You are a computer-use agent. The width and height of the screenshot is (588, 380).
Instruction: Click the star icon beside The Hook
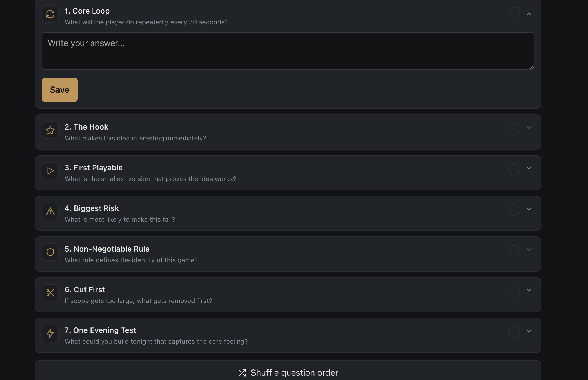pyautogui.click(x=50, y=130)
